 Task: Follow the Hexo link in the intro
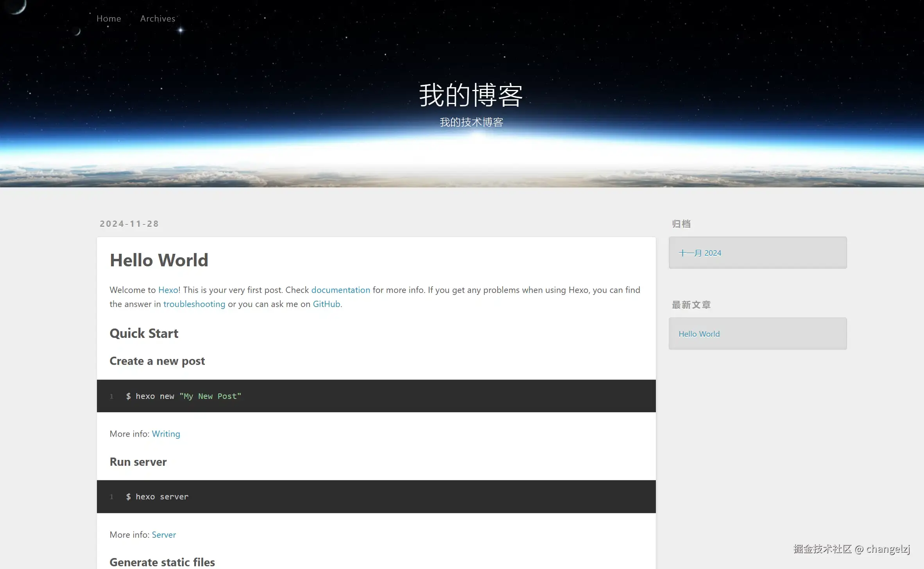tap(168, 290)
